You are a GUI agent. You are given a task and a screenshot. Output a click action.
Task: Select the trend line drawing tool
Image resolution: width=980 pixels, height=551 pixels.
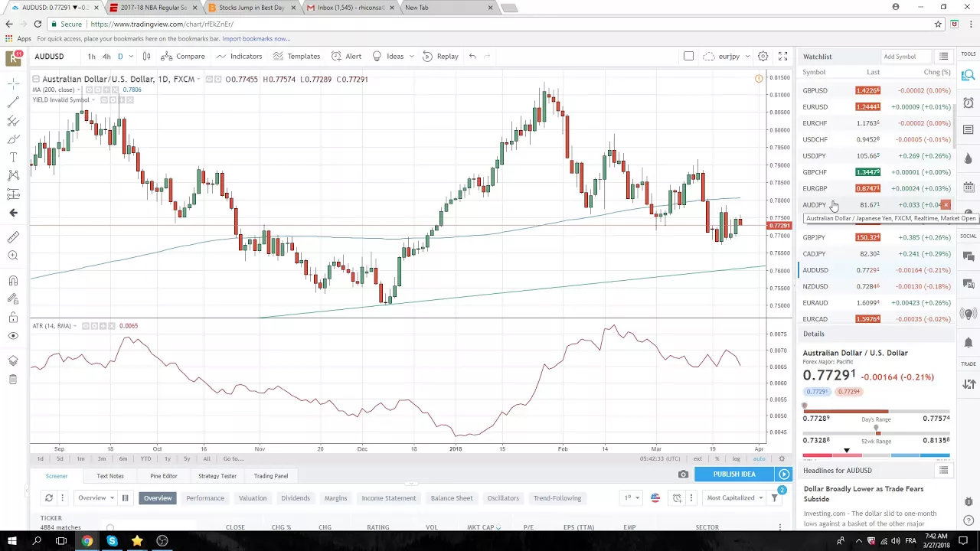(x=13, y=102)
